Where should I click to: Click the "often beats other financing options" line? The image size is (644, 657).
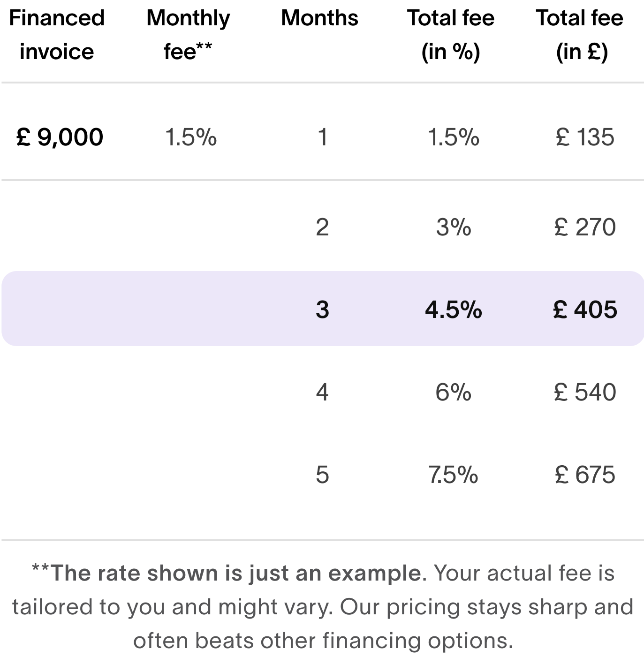323,641
